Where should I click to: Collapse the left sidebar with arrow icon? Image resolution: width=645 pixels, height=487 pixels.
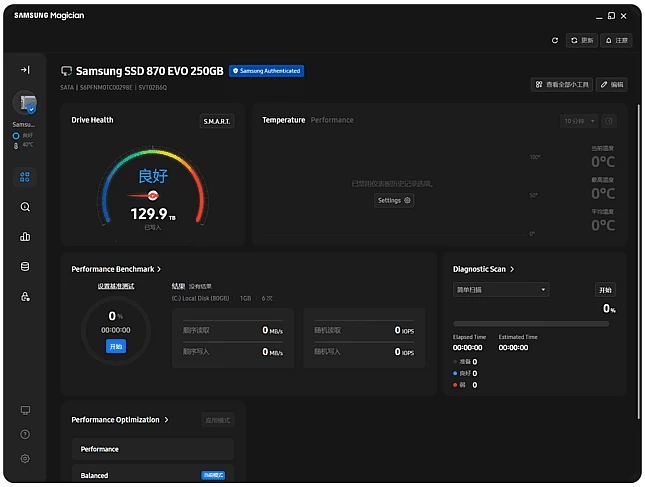click(25, 70)
